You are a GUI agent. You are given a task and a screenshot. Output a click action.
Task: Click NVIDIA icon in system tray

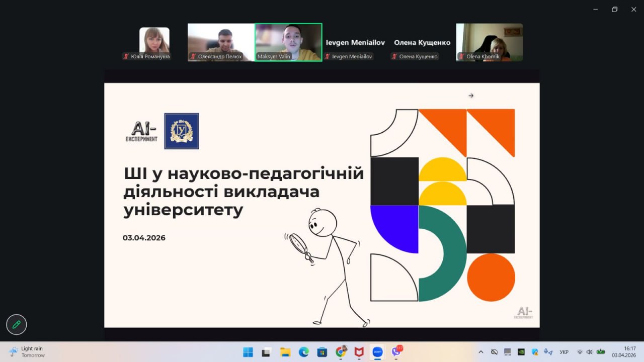click(521, 352)
